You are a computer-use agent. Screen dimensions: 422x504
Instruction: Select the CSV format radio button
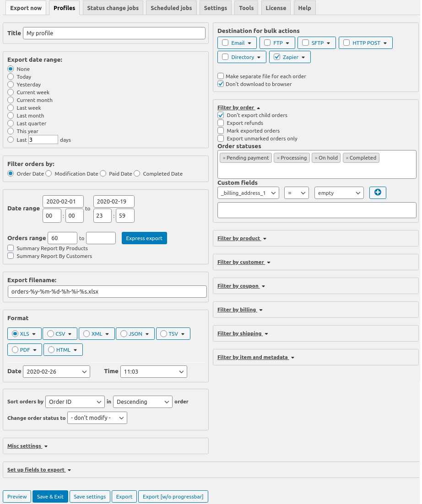pos(50,334)
